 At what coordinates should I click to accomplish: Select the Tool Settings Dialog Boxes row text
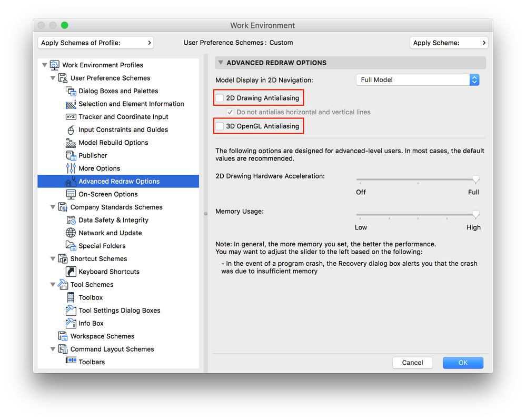tap(120, 311)
